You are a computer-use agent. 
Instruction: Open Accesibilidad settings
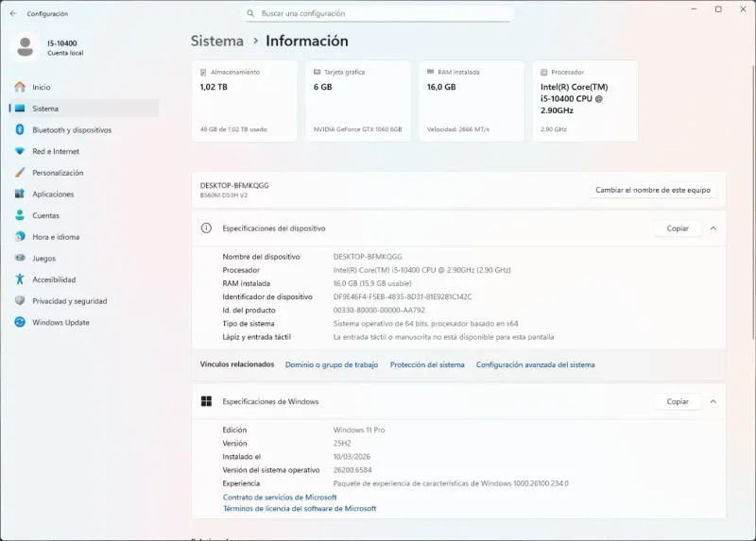[x=84, y=279]
